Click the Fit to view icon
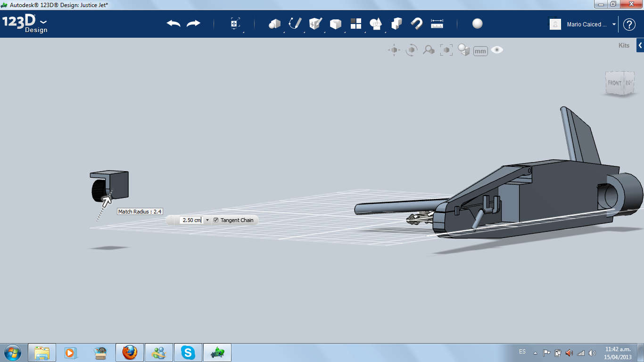The height and width of the screenshot is (362, 644). [x=446, y=50]
